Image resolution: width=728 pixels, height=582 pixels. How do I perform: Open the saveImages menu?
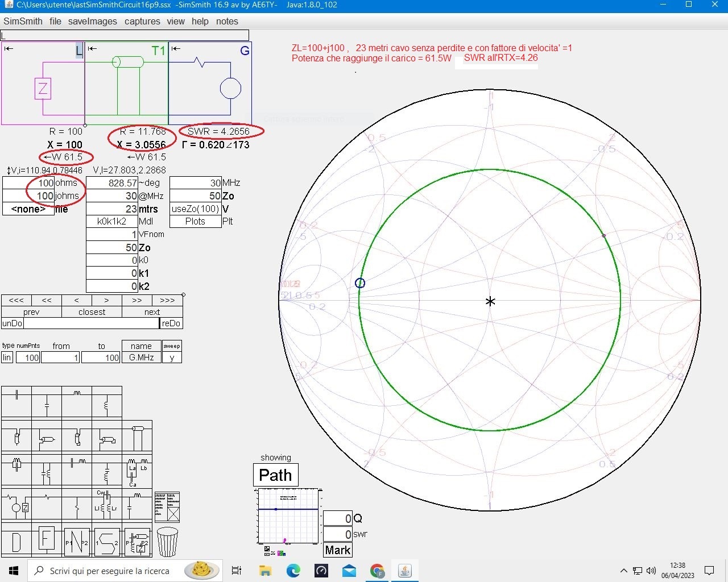pos(93,21)
